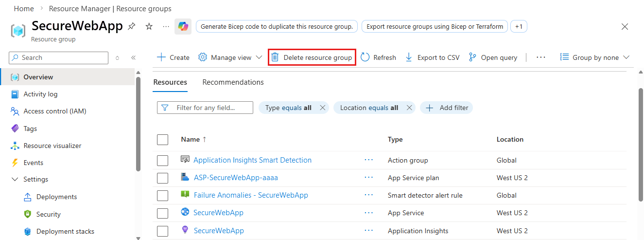644x240 pixels.
Task: Open the Manage view dropdown
Action: click(231, 57)
